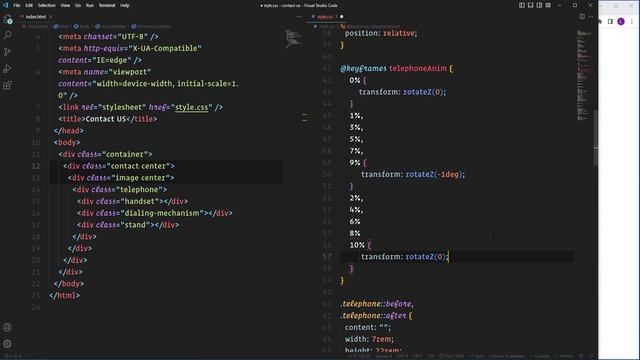Open the Selection menu

point(47,5)
